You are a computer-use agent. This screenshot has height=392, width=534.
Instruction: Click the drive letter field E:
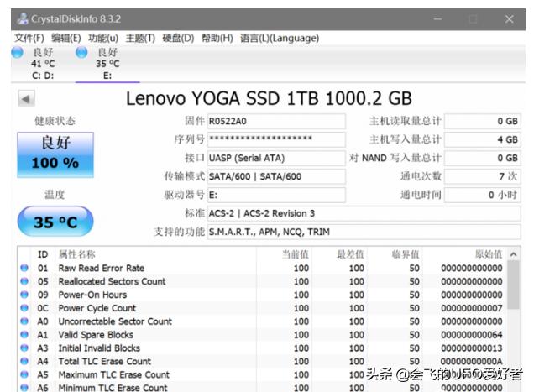coord(276,195)
